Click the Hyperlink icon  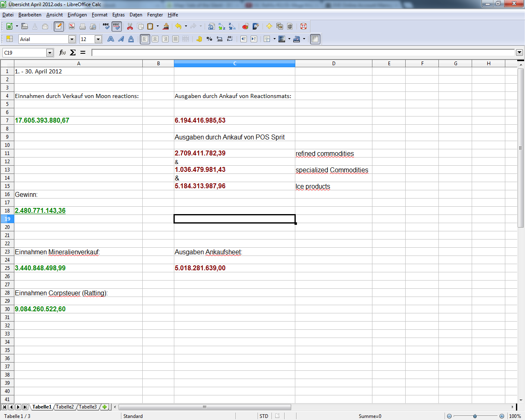click(212, 26)
